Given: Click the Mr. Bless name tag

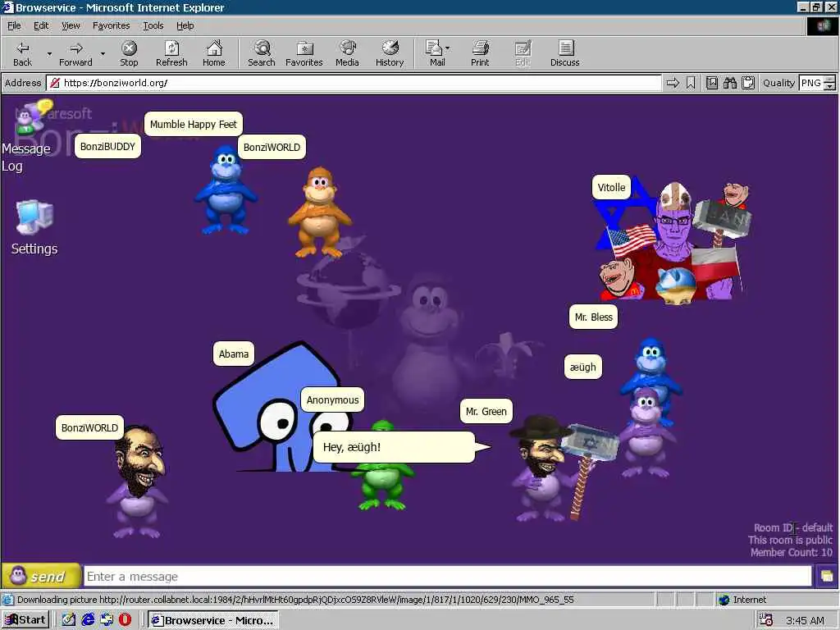Looking at the screenshot, I should 594,317.
